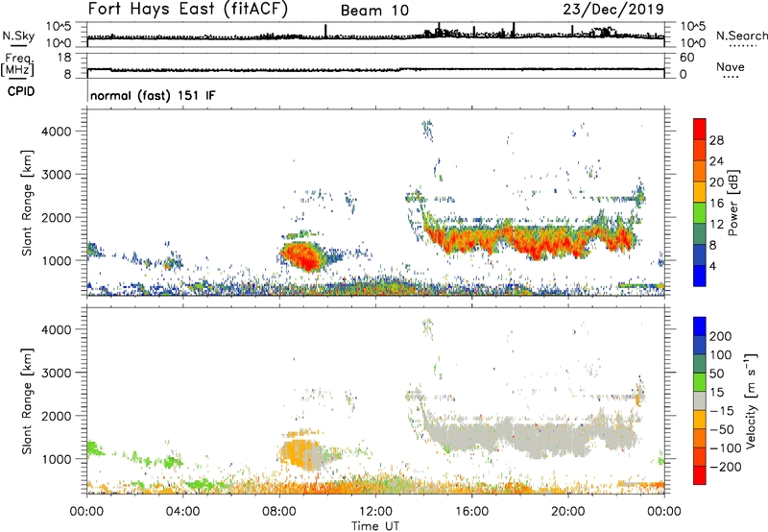Click the 12:00 time tick label
This screenshot has height=532, width=768.
coord(375,512)
